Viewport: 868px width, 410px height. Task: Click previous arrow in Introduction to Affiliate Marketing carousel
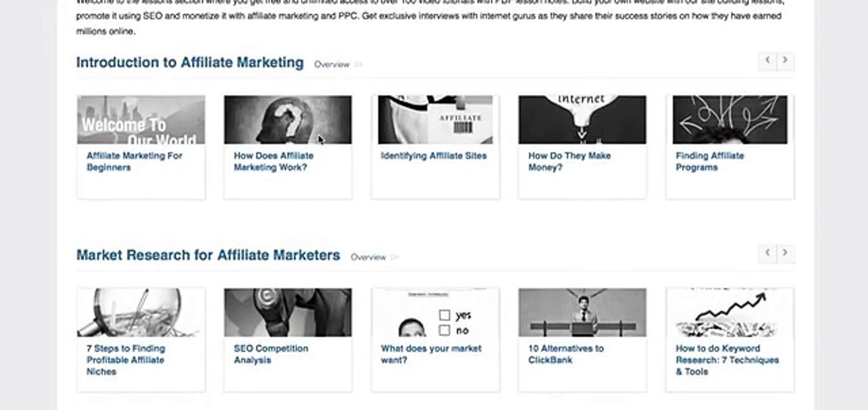[767, 61]
